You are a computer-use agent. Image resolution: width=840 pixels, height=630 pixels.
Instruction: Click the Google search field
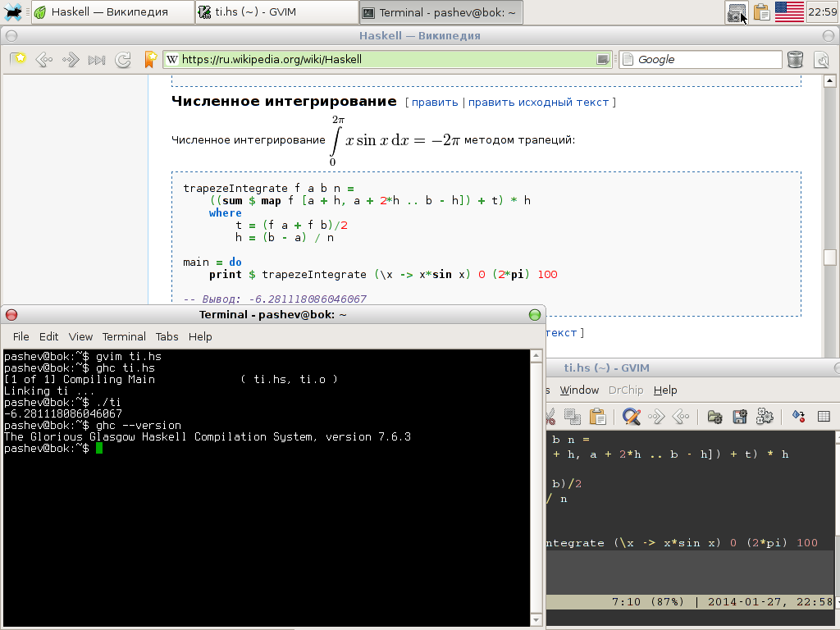tap(708, 59)
